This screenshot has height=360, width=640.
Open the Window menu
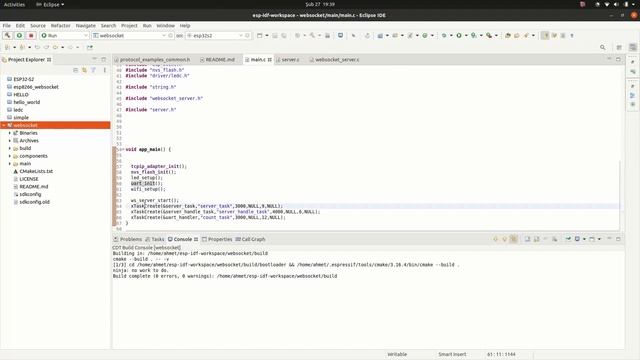[x=166, y=25]
